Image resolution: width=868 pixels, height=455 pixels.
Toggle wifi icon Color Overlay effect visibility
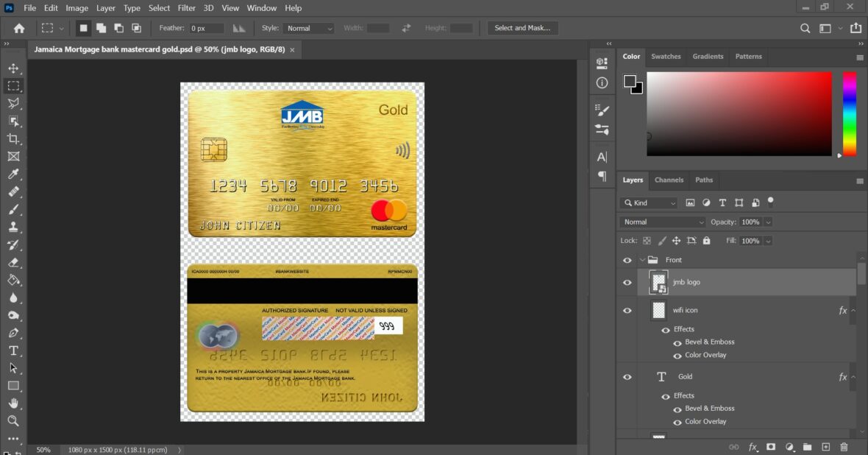(x=677, y=356)
